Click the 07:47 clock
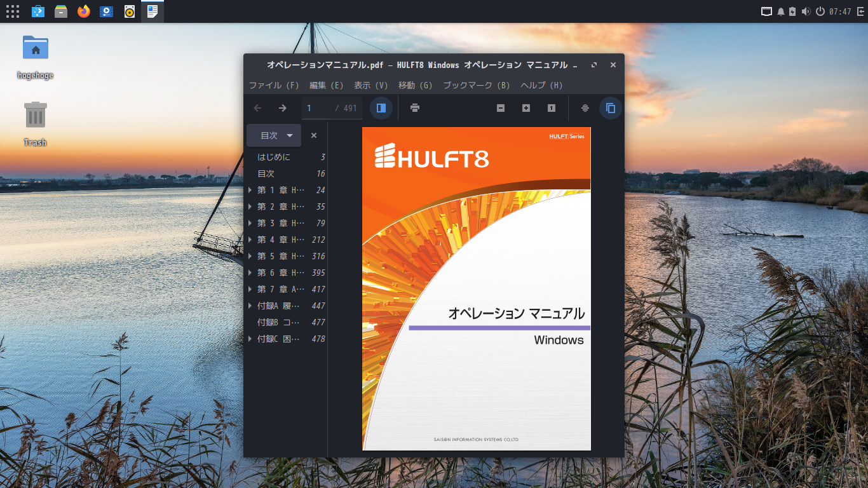The height and width of the screenshot is (488, 868). (840, 11)
